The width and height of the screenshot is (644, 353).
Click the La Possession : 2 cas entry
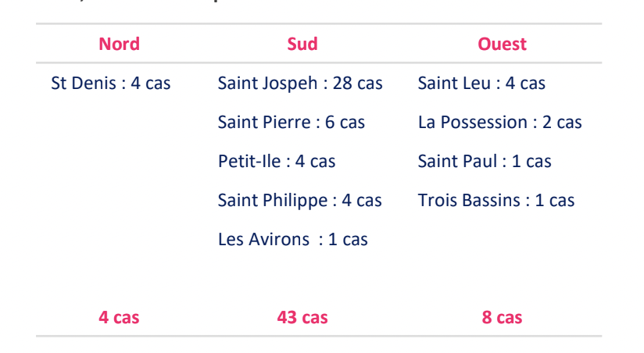[x=500, y=122]
